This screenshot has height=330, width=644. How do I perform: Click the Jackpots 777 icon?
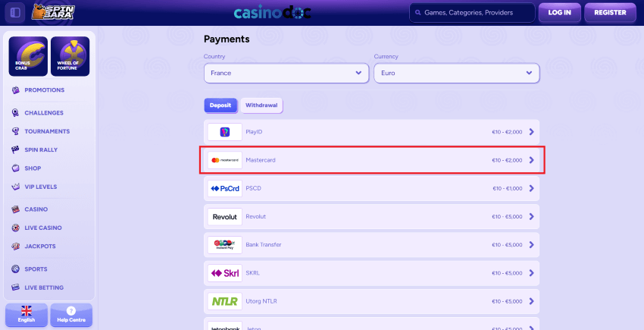[x=16, y=246]
